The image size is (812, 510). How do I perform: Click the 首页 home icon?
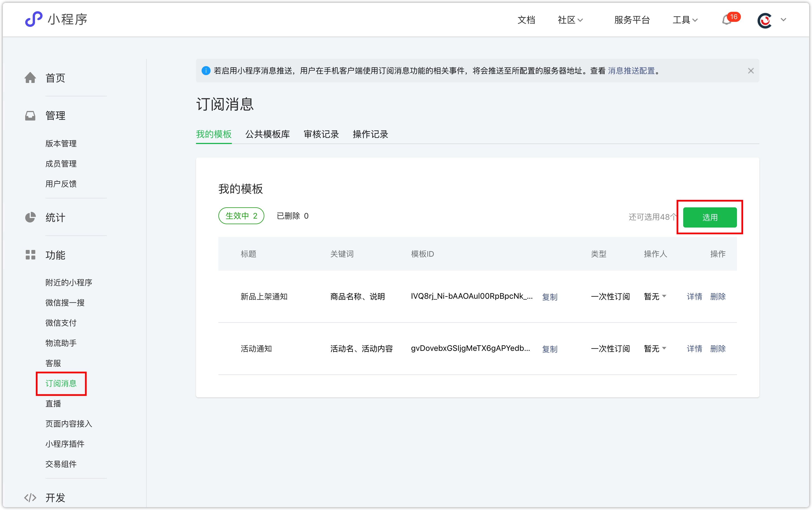pos(30,78)
